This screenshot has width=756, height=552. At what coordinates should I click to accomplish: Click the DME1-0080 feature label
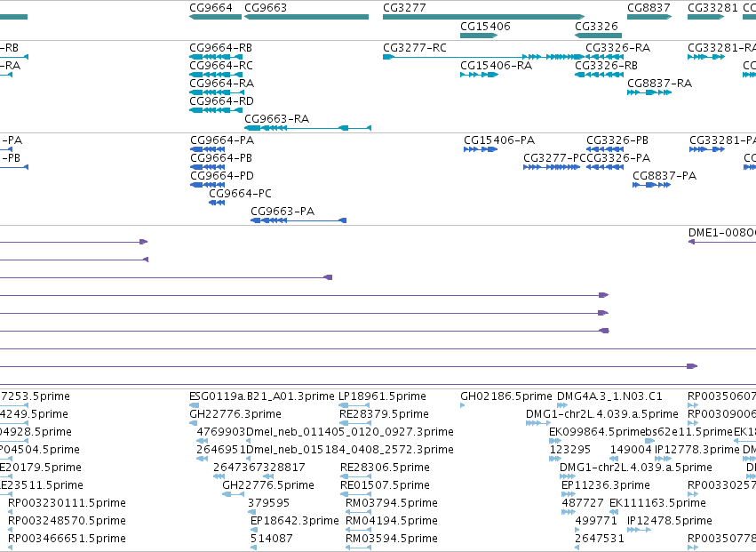point(721,233)
